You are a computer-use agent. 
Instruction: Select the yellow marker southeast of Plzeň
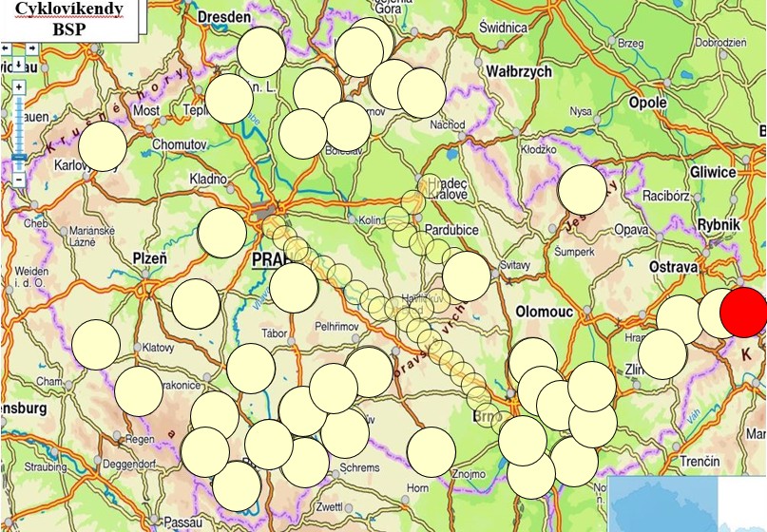tap(196, 303)
